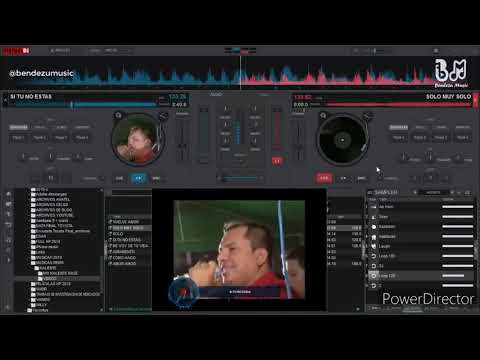Viewport: 480px width, 360px height.
Task: Click the main scrolling waveform display
Action: (x=240, y=73)
